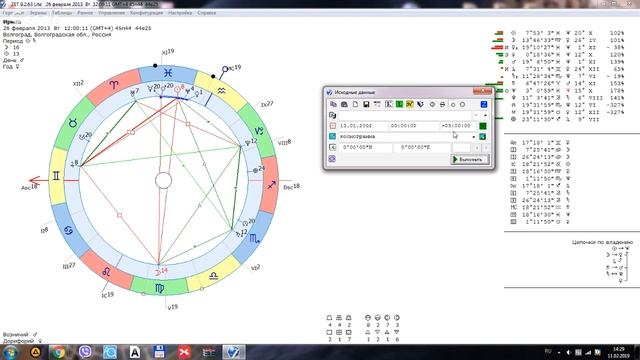Click the copy icon in Исходные данные toolbar
This screenshot has width=640, height=360.
(333, 104)
